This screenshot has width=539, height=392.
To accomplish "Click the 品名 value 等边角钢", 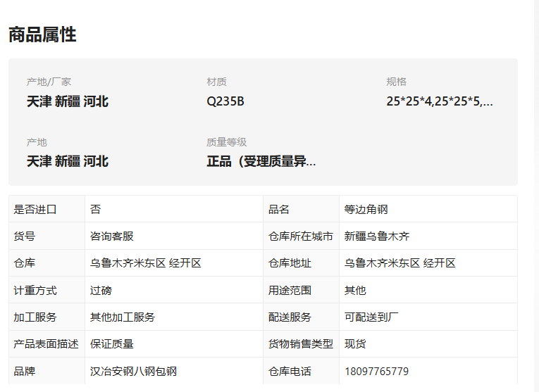I will 366,210.
